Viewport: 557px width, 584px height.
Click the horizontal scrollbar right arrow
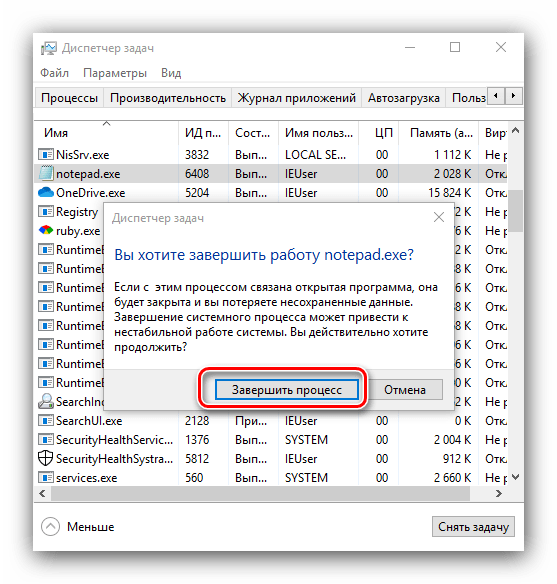pyautogui.click(x=499, y=494)
